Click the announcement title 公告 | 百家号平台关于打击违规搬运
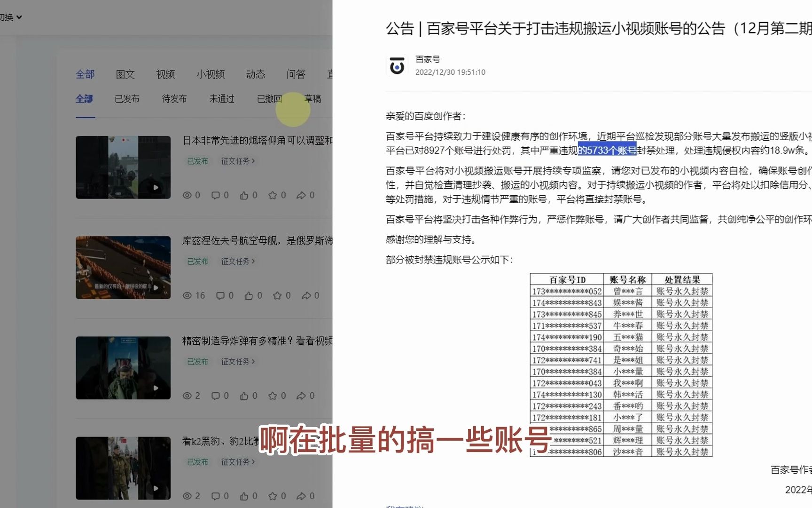Image resolution: width=812 pixels, height=508 pixels. (599, 29)
